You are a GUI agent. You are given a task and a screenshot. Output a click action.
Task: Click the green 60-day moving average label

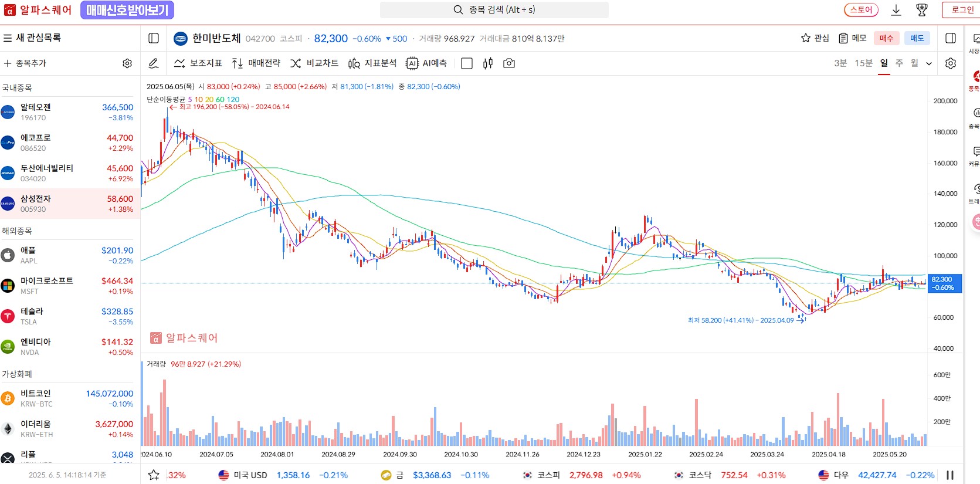(220, 99)
